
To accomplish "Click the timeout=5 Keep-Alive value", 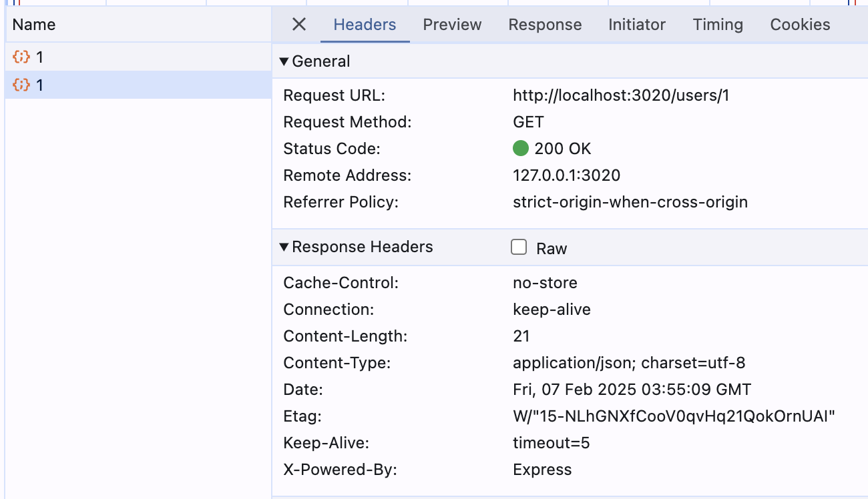I will 551,443.
